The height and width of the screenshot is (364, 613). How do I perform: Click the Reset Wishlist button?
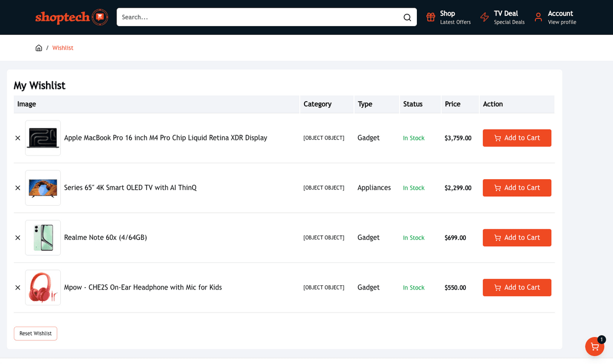pyautogui.click(x=35, y=333)
